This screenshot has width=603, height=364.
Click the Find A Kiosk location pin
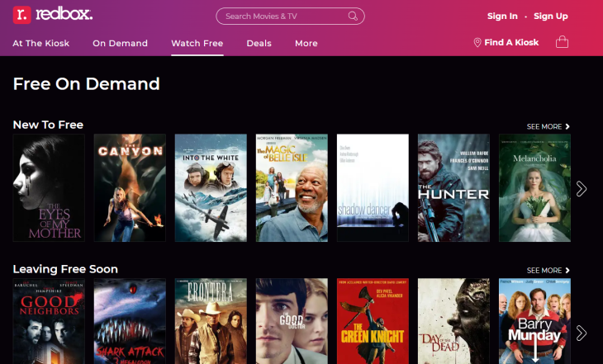[477, 43]
